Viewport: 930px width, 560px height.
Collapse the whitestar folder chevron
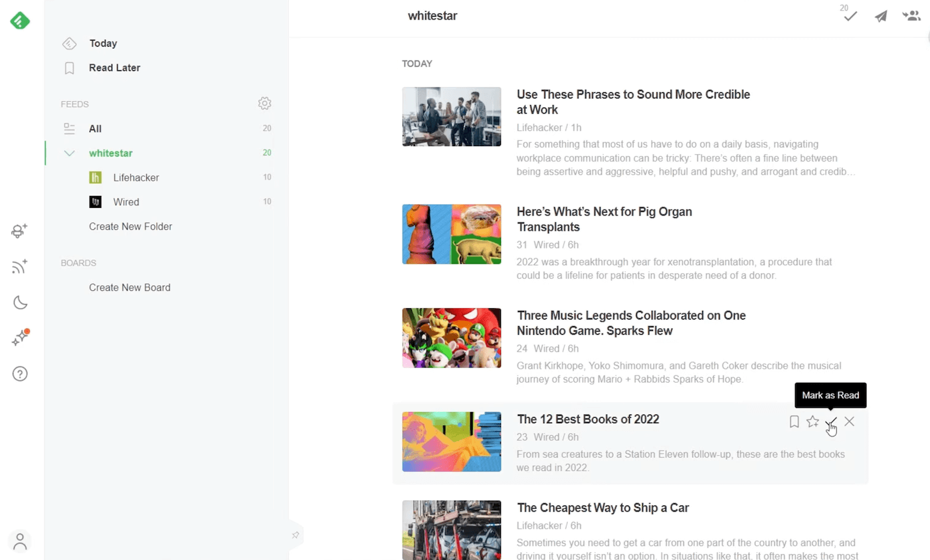pyautogui.click(x=69, y=153)
